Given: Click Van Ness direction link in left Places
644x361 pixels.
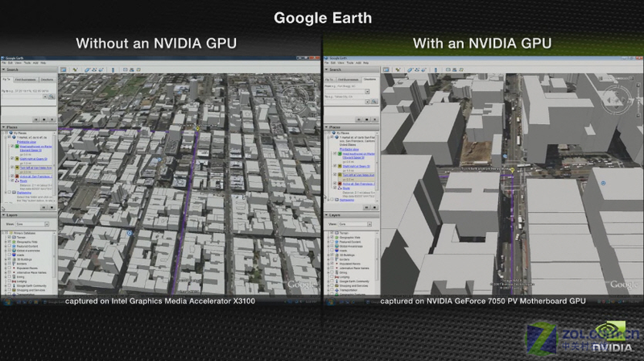Looking at the screenshot, I should 35,168.
